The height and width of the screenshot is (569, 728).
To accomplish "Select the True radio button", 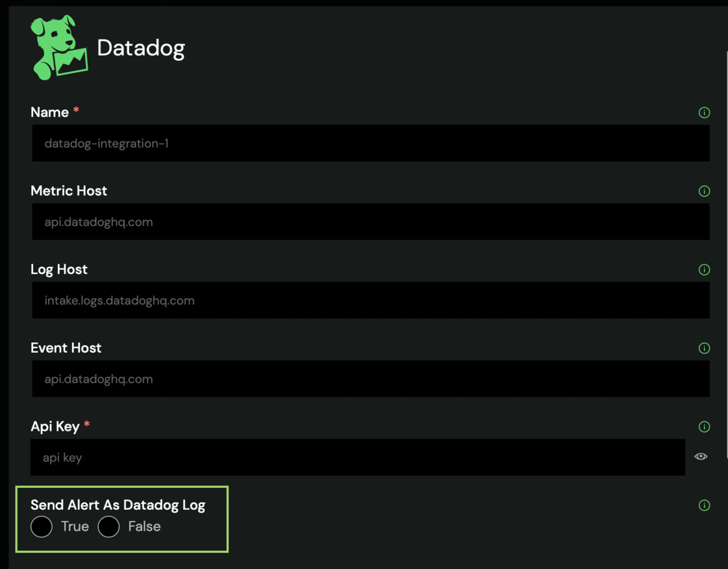I will click(42, 526).
